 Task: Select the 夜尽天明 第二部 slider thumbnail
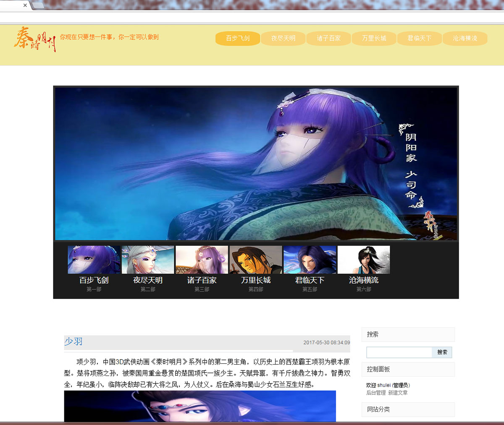click(148, 260)
